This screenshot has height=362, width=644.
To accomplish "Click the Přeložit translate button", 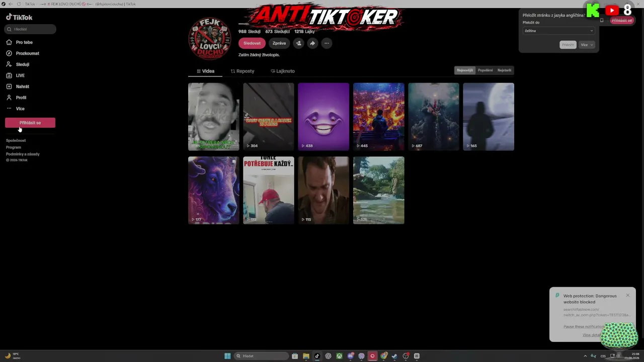I will click(x=568, y=45).
